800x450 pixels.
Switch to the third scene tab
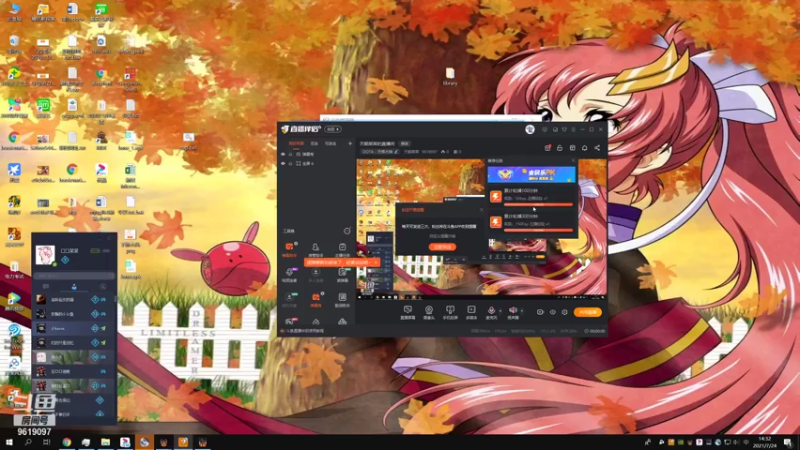pos(331,144)
